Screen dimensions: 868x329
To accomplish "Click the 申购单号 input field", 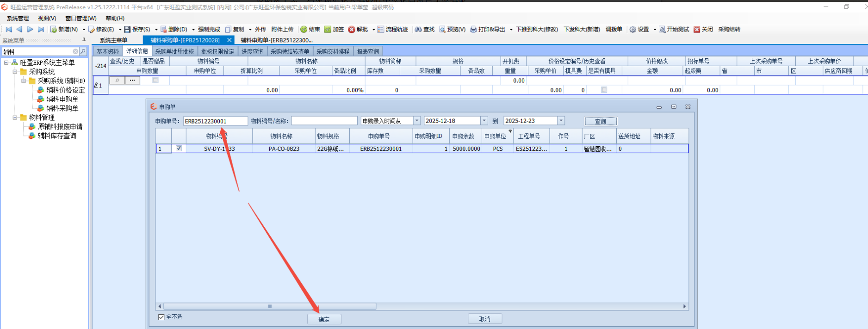I will [216, 121].
